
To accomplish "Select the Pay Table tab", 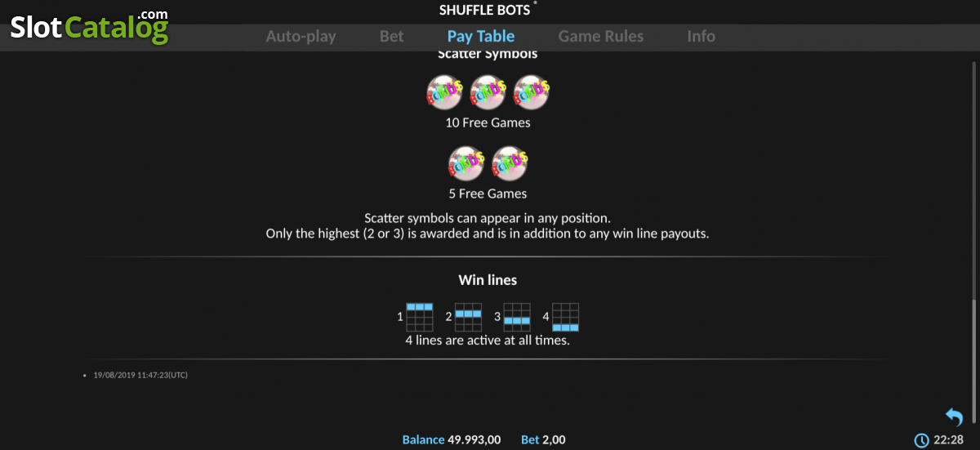I will tap(481, 36).
